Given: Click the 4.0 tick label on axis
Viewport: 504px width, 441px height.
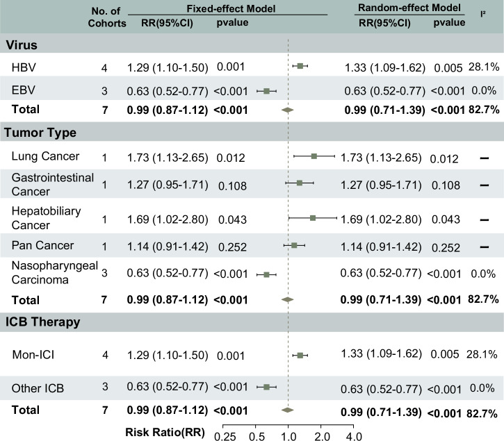Looking at the screenshot, I should 354,434.
